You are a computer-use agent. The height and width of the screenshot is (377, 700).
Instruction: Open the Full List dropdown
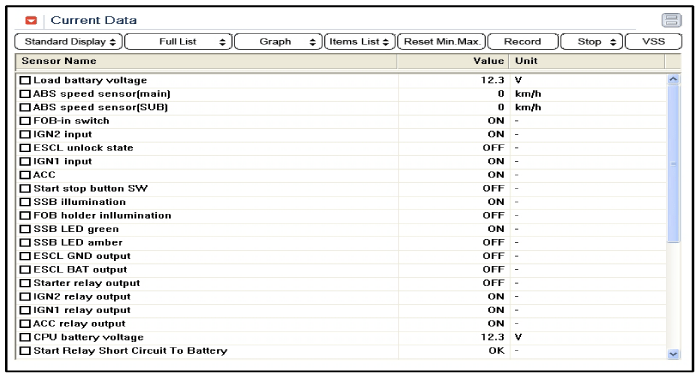[x=178, y=42]
